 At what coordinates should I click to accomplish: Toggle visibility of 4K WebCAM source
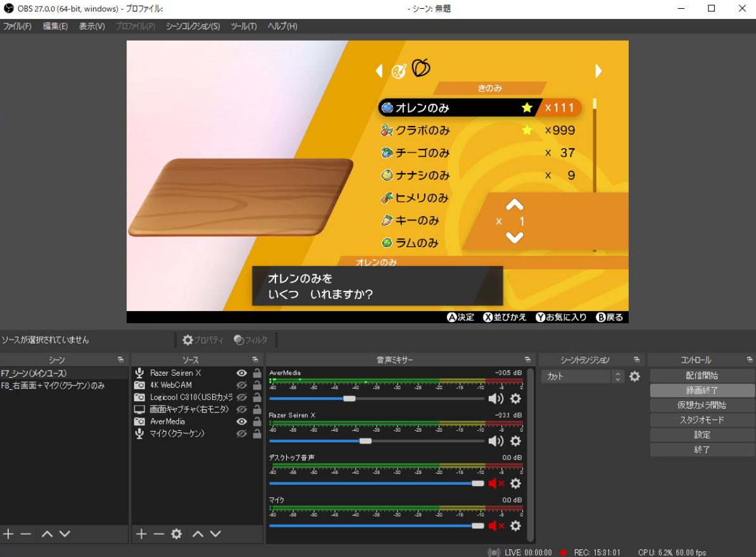coord(242,385)
